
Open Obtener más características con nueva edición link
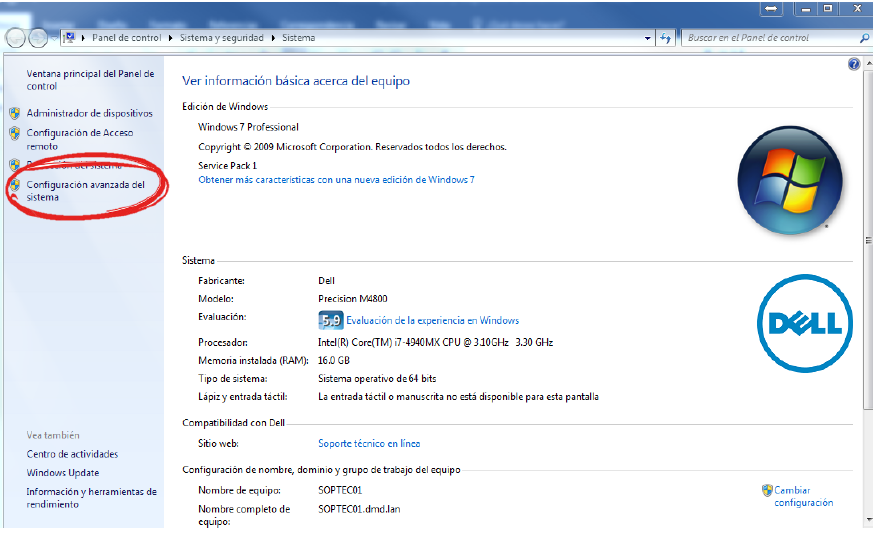click(x=336, y=180)
